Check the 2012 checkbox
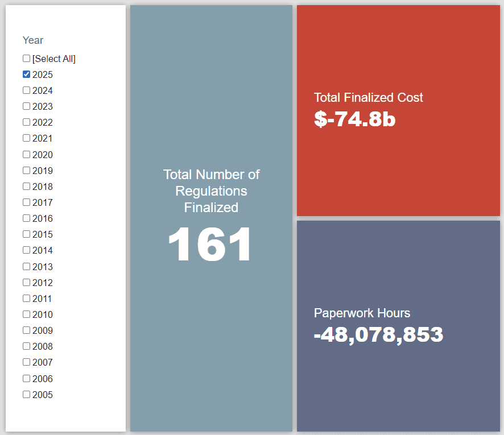This screenshot has width=504, height=435. click(27, 283)
